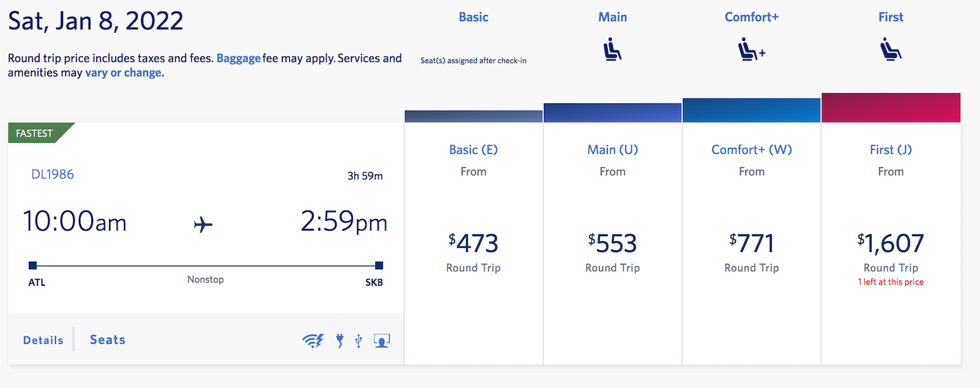Click the USB port amenity icon

(x=359, y=340)
